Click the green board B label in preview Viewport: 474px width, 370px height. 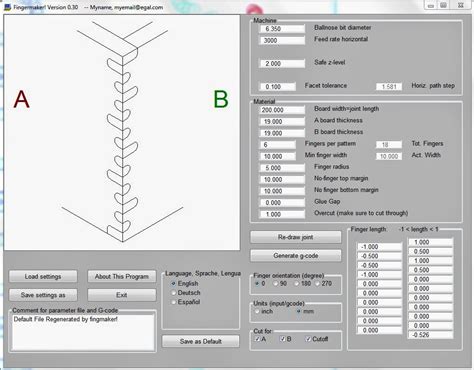point(221,99)
